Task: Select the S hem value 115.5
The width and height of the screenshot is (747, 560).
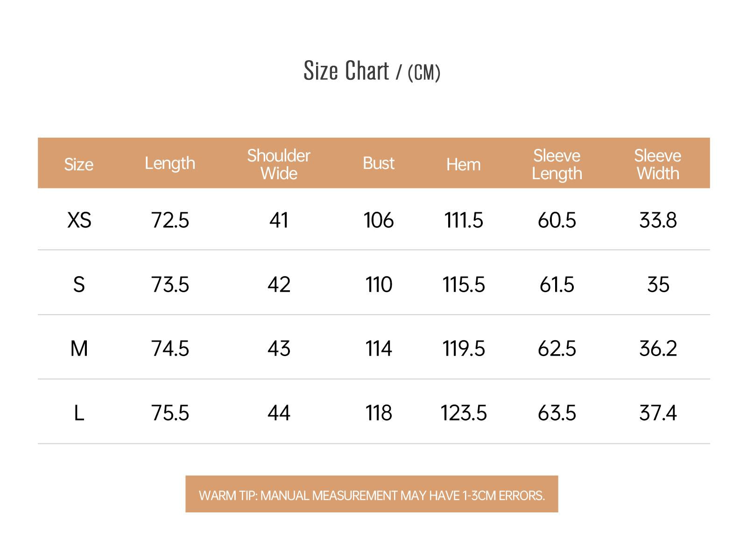Action: pos(464,285)
